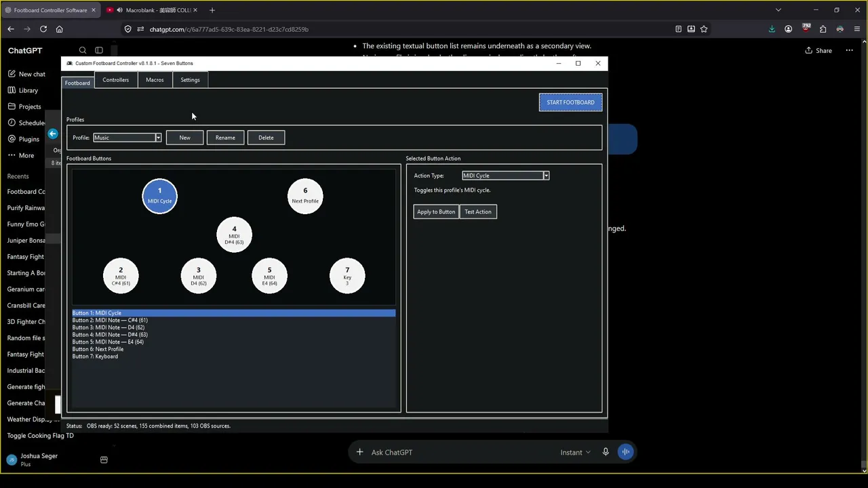
Task: Click the browser back arrow
Action: pos(11,29)
